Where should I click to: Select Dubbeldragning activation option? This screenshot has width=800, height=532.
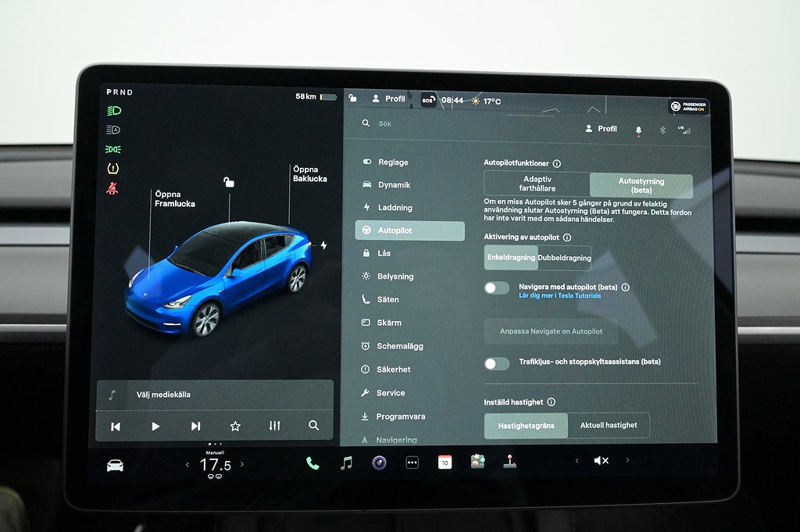point(564,258)
